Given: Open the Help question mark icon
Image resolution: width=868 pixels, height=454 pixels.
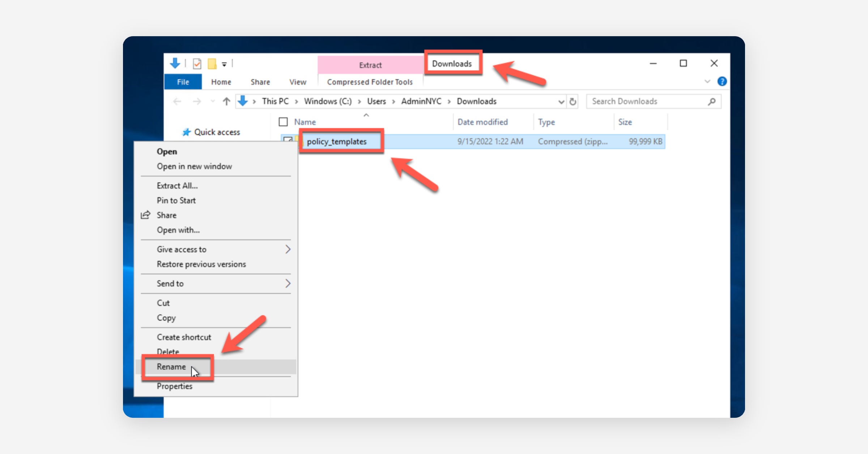Looking at the screenshot, I should tap(722, 81).
